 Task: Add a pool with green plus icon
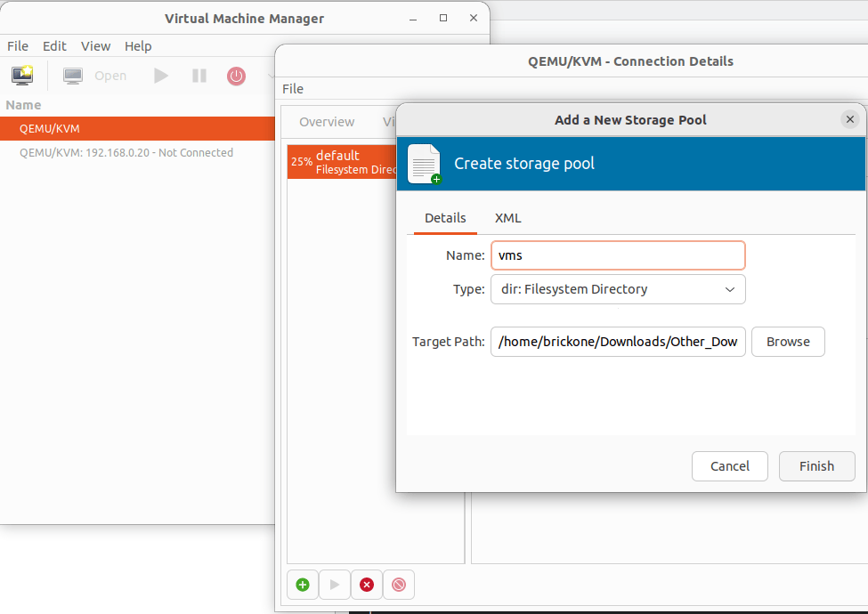303,585
